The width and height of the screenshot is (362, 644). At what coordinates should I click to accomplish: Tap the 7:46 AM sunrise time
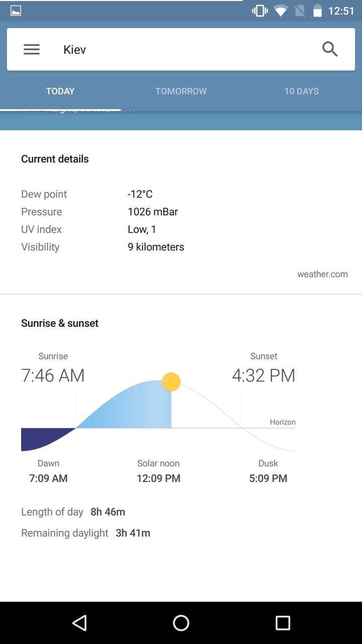click(x=53, y=376)
